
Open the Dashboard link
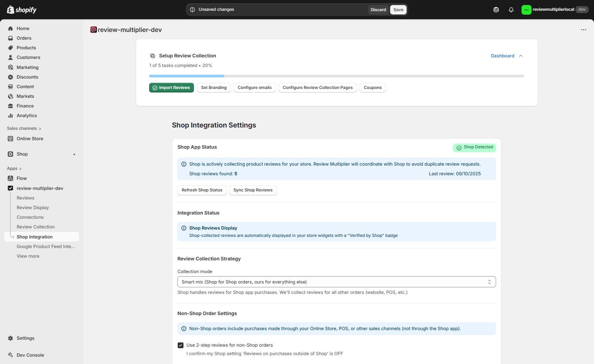(503, 56)
